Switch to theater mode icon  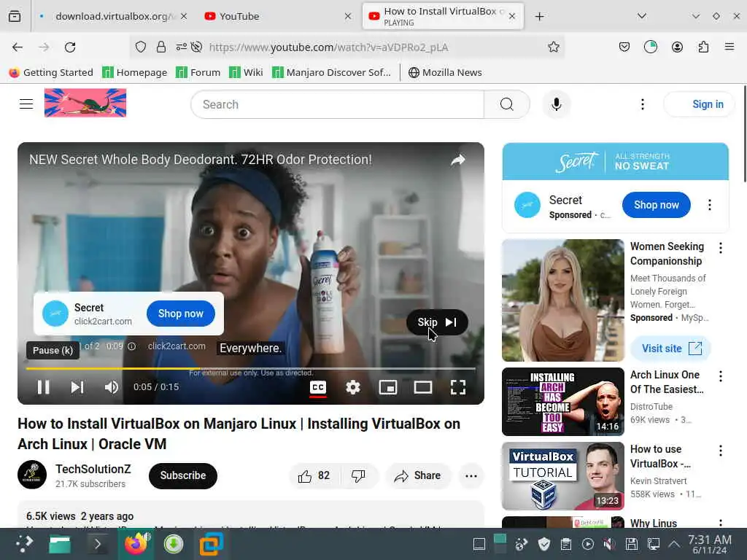click(x=423, y=387)
